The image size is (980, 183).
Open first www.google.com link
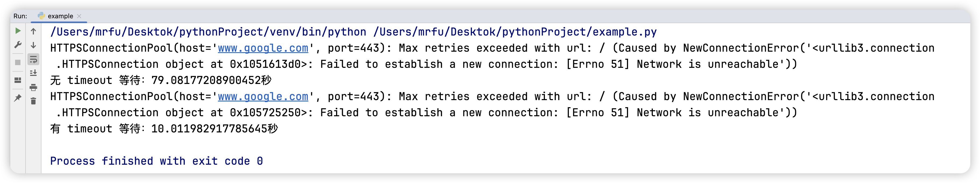point(263,48)
